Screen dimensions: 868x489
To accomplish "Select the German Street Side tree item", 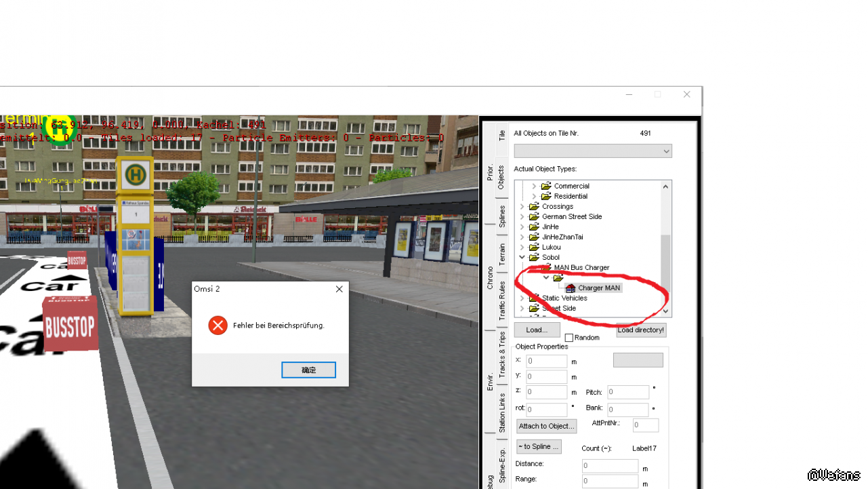I will click(572, 216).
